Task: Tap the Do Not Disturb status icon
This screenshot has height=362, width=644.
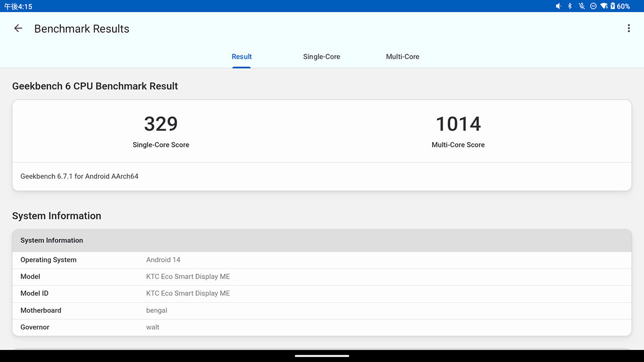Action: tap(593, 6)
